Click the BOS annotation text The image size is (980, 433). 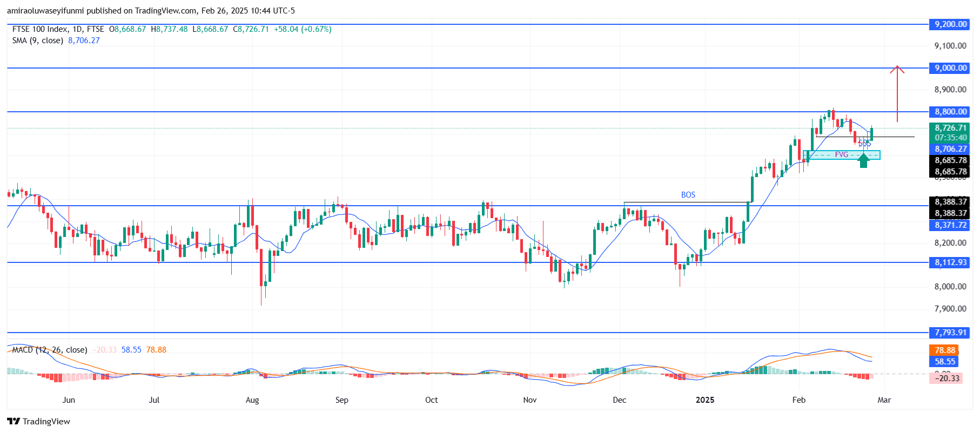coord(688,195)
